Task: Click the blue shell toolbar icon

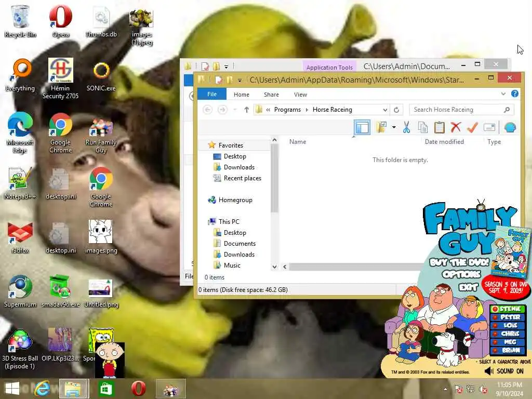Action: [x=510, y=127]
